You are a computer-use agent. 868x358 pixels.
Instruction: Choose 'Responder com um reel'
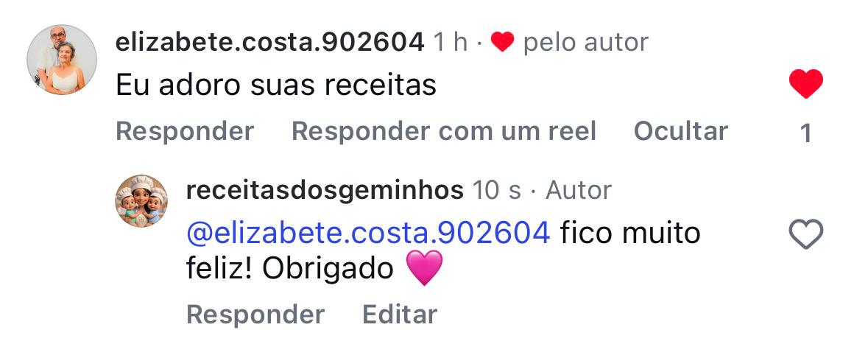[x=443, y=132]
